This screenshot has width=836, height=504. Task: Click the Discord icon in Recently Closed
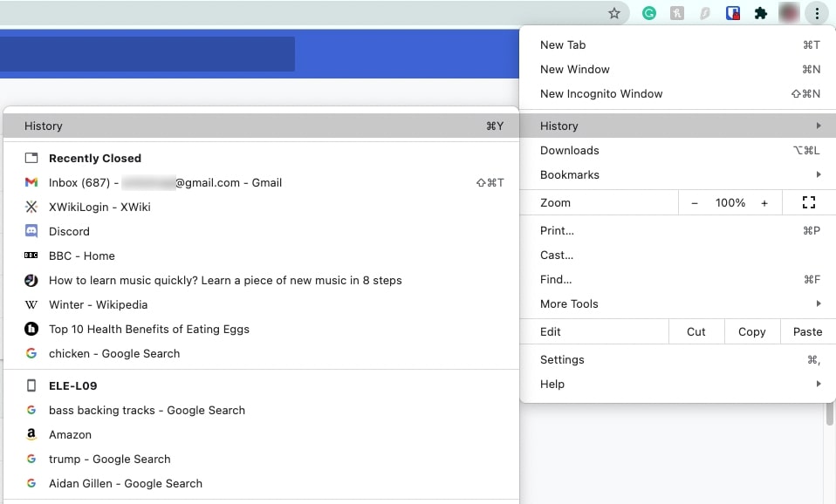point(31,231)
